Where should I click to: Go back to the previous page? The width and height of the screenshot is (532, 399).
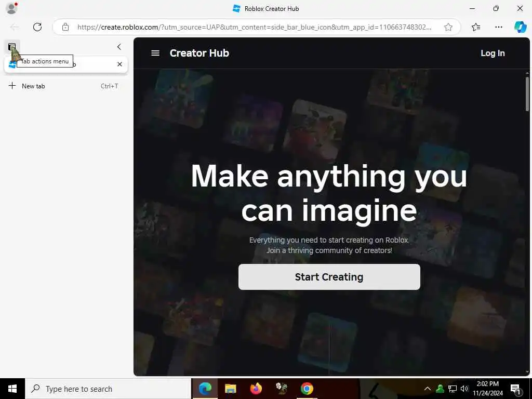[x=14, y=27]
